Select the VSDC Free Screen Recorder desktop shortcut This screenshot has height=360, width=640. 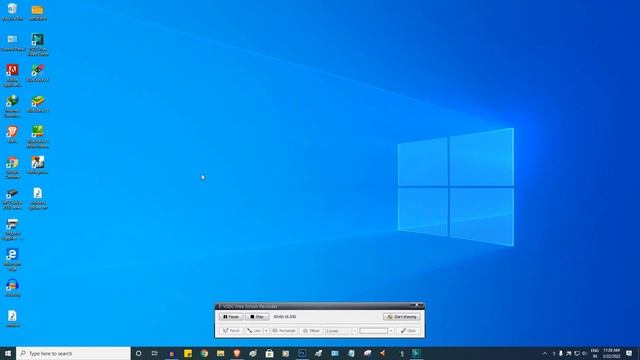[x=38, y=44]
